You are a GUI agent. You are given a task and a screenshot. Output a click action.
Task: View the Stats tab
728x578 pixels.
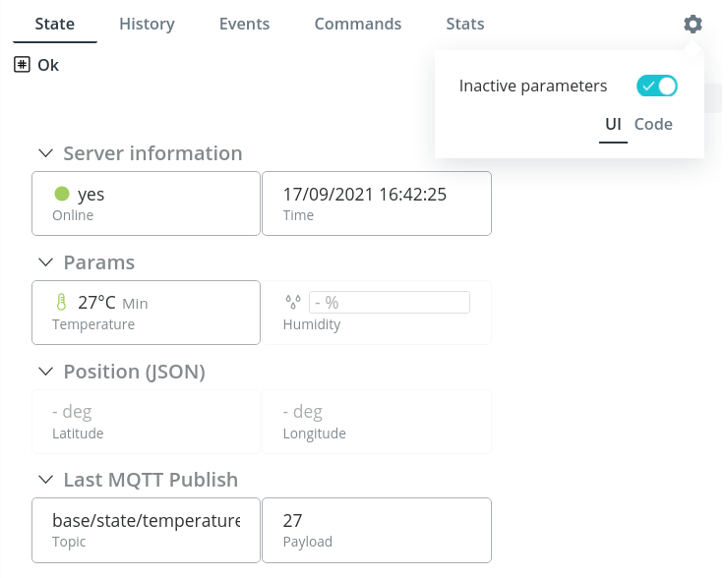464,24
